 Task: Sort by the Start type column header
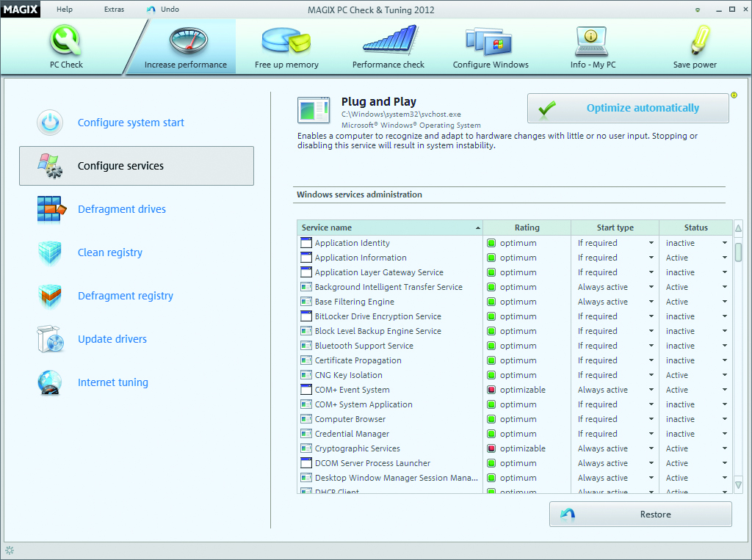615,228
